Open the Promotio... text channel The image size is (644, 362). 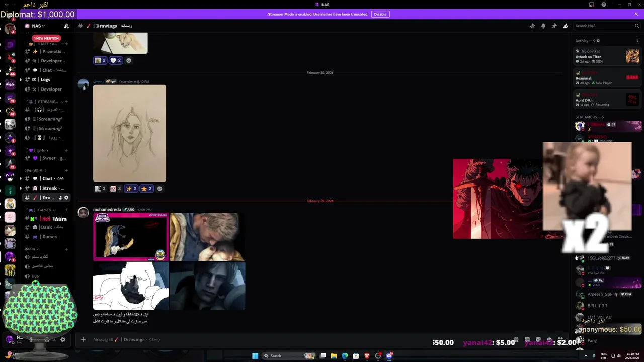click(47, 51)
